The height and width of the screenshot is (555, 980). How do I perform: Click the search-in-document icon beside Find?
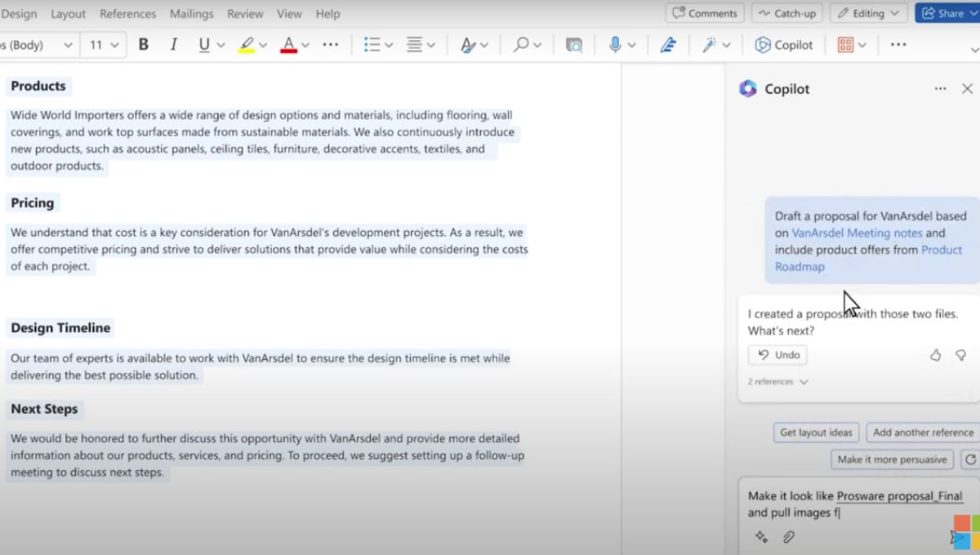(574, 45)
